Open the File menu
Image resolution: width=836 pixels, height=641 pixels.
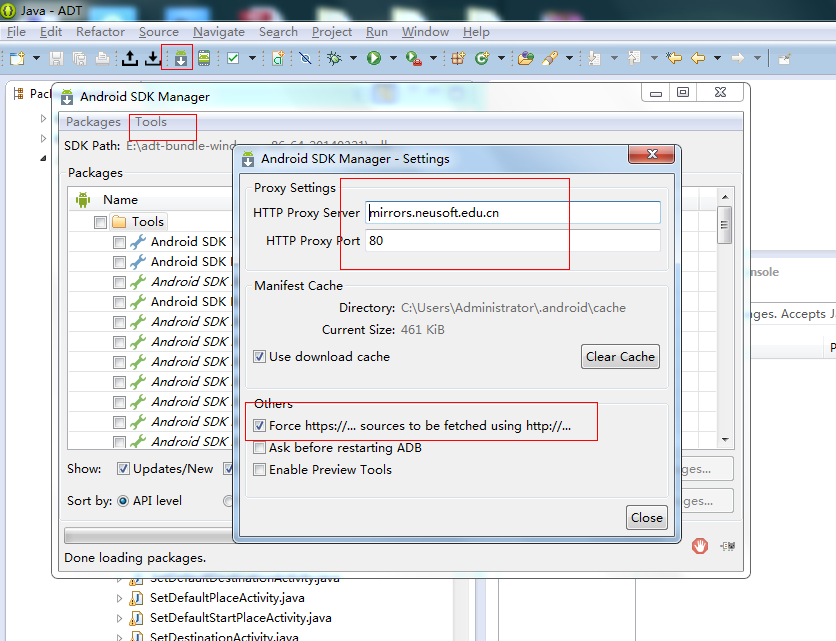click(x=16, y=32)
